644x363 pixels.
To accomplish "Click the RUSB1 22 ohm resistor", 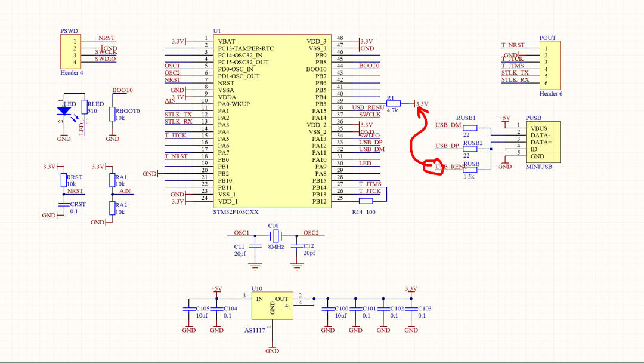I will pos(470,128).
